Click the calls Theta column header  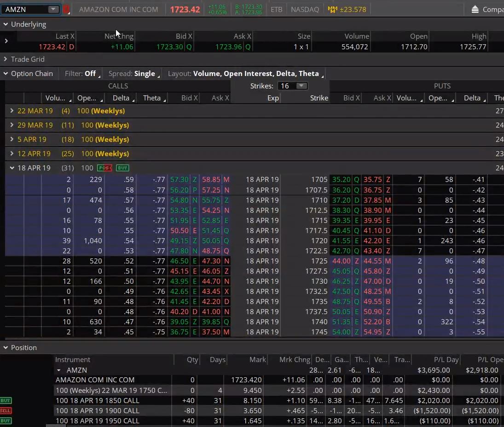151,98
